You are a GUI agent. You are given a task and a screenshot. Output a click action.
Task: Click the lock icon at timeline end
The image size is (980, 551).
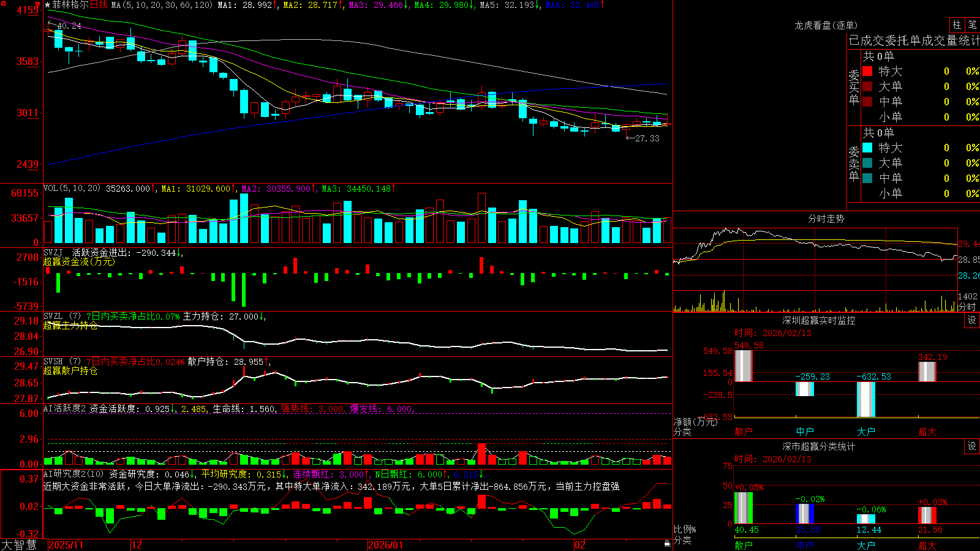pyautogui.click(x=667, y=544)
